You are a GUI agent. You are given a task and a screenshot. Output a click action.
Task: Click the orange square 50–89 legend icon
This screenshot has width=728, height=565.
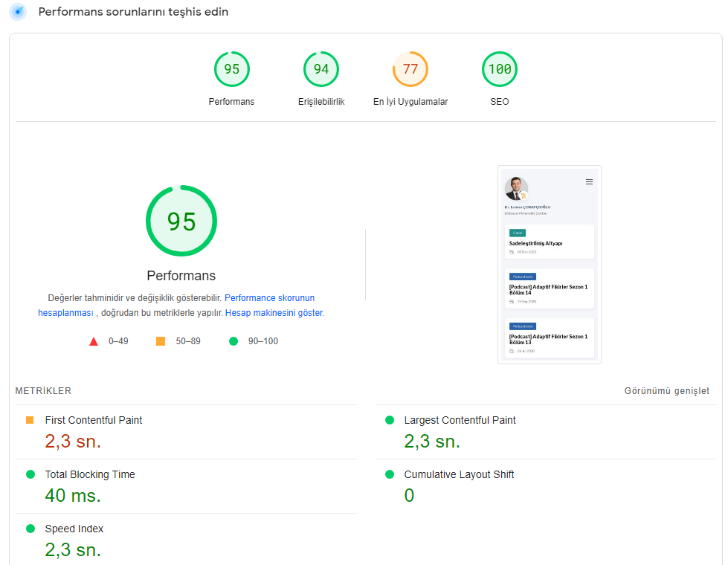161,341
